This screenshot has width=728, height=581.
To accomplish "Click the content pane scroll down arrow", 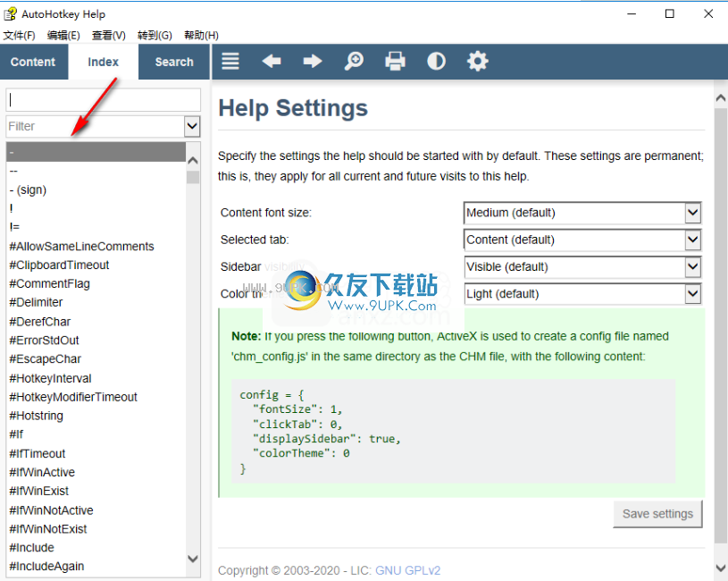I will (x=721, y=568).
